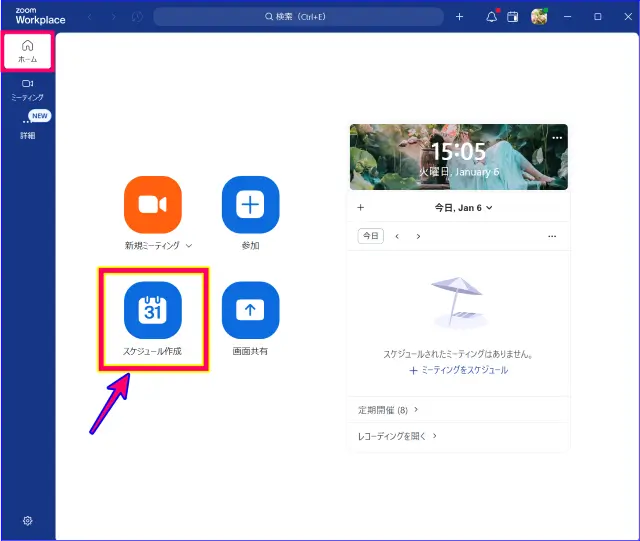
Task: Open the three-dot menu on clock banner
Action: (557, 137)
